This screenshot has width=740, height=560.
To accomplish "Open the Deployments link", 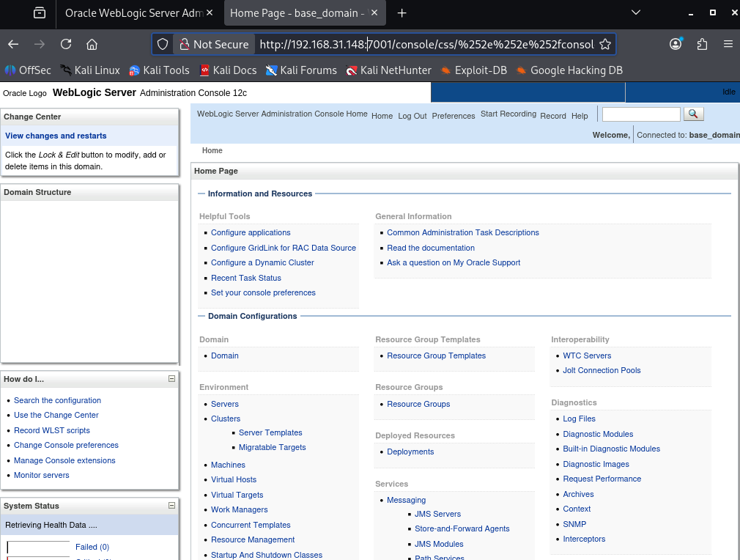I will click(410, 452).
